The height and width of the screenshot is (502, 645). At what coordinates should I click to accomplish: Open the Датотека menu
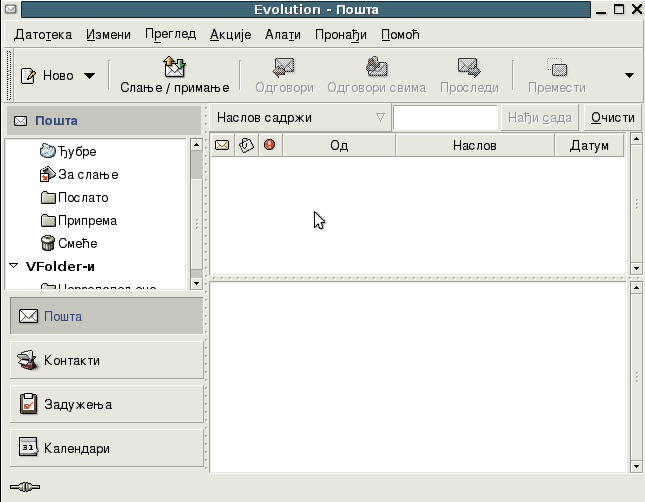click(43, 35)
